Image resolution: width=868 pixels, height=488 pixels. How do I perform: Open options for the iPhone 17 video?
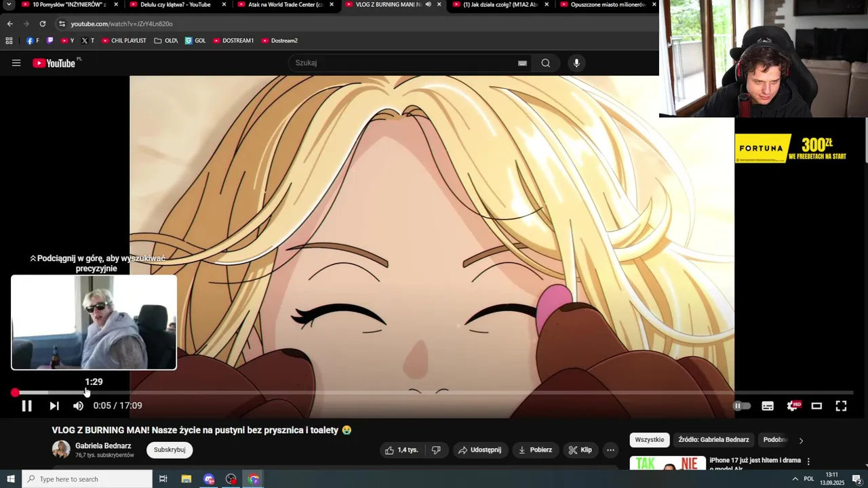[x=808, y=462]
